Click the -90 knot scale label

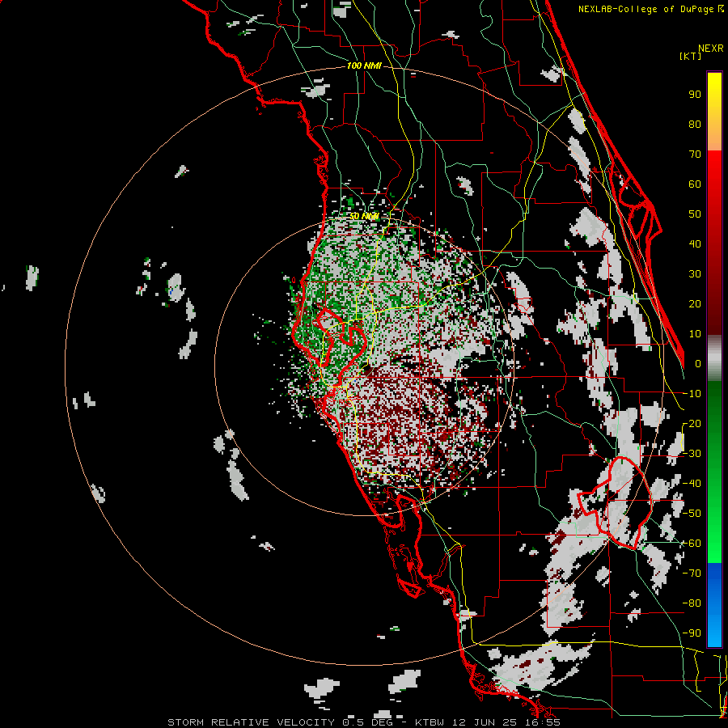point(692,633)
